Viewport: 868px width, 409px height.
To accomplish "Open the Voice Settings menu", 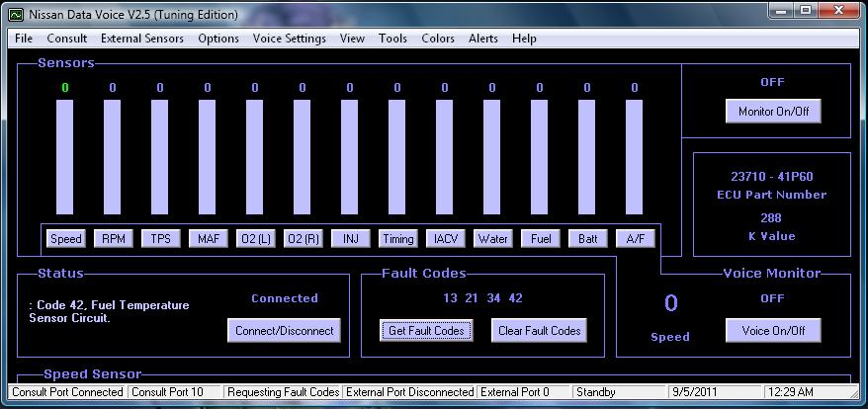I will click(x=290, y=39).
